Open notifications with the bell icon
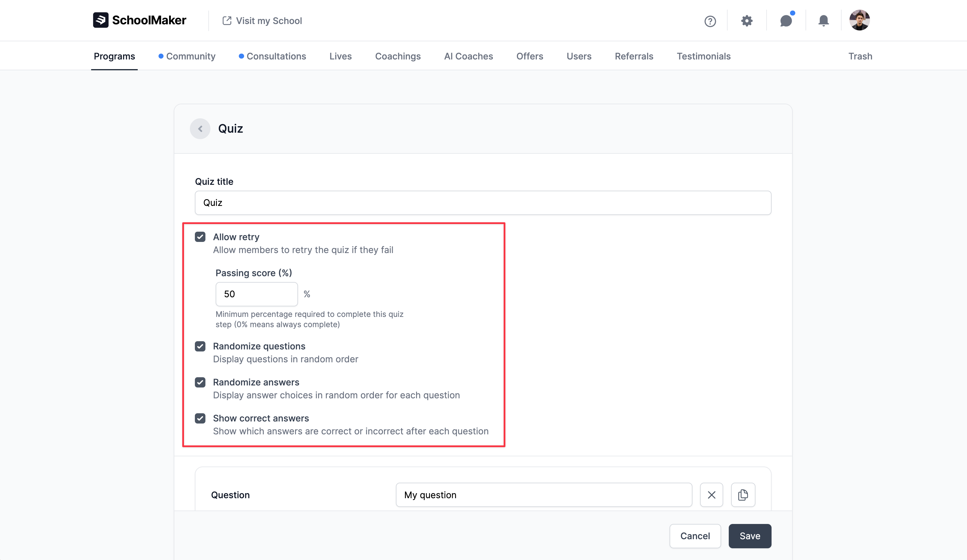967x560 pixels. click(823, 21)
